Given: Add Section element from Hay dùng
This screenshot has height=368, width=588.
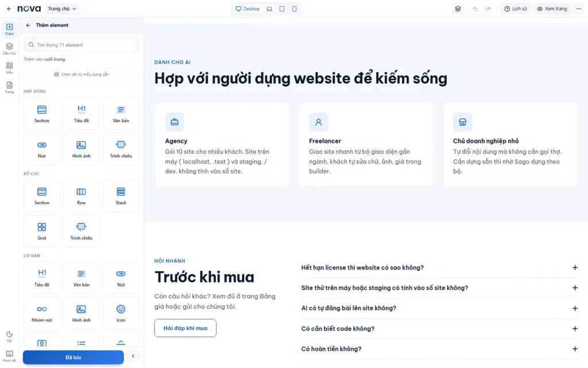Looking at the screenshot, I should (x=41, y=114).
